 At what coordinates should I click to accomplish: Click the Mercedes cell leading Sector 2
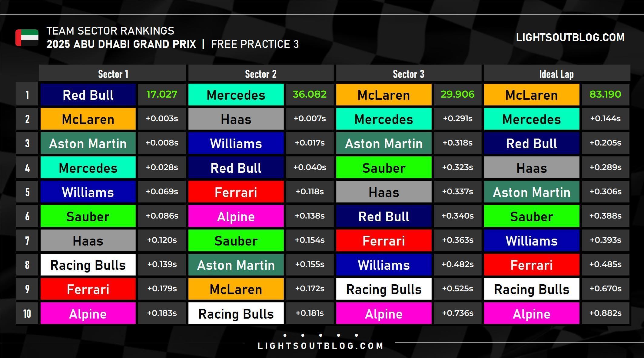click(236, 95)
